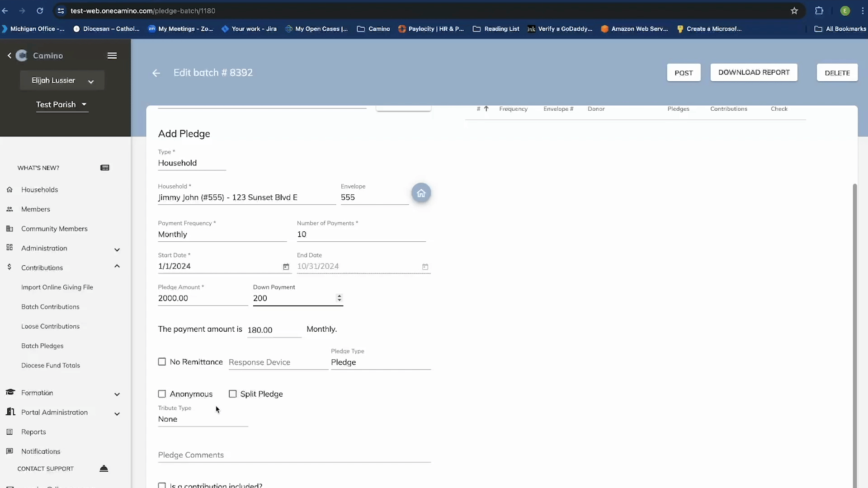The width and height of the screenshot is (868, 488).
Task: Click the Reports icon in sidebar
Action: coord(9,432)
